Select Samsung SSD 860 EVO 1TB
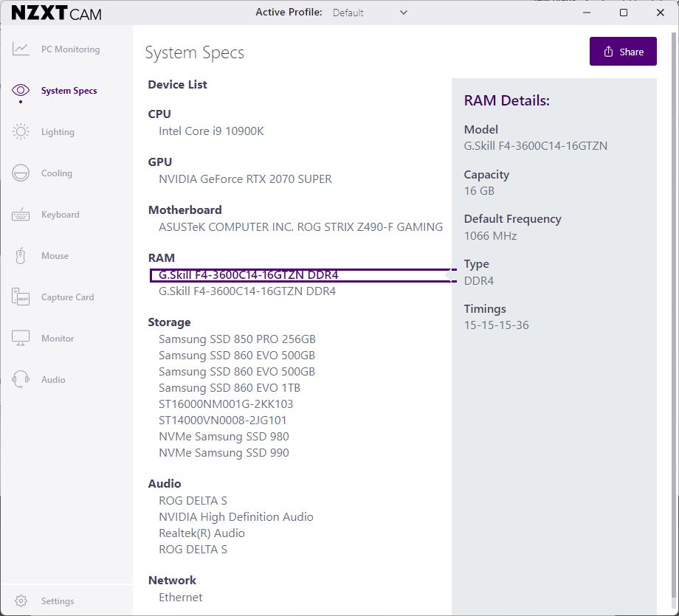679x616 pixels. click(x=230, y=387)
